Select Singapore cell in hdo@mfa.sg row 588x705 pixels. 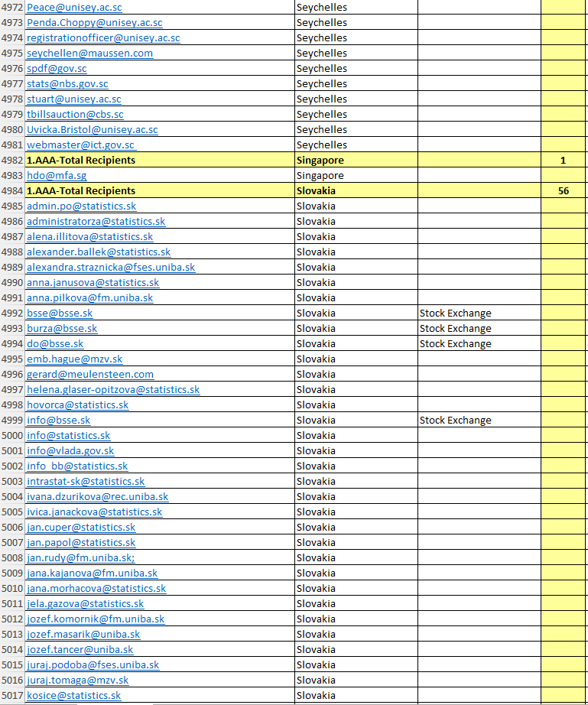point(356,175)
